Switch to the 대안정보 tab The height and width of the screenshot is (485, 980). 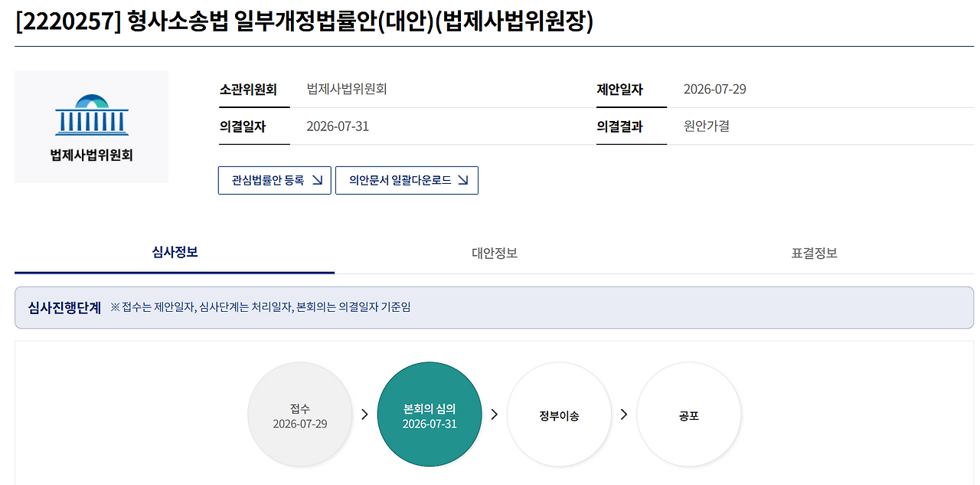(495, 253)
